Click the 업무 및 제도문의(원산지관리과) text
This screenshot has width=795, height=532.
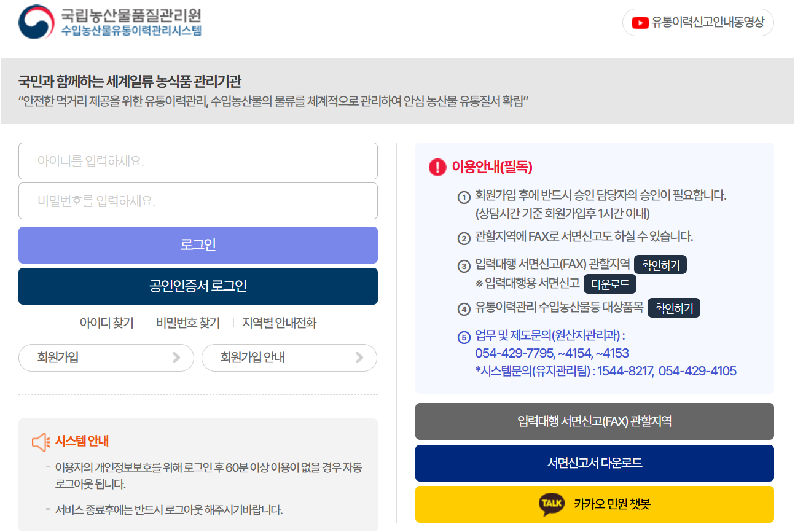coord(550,336)
